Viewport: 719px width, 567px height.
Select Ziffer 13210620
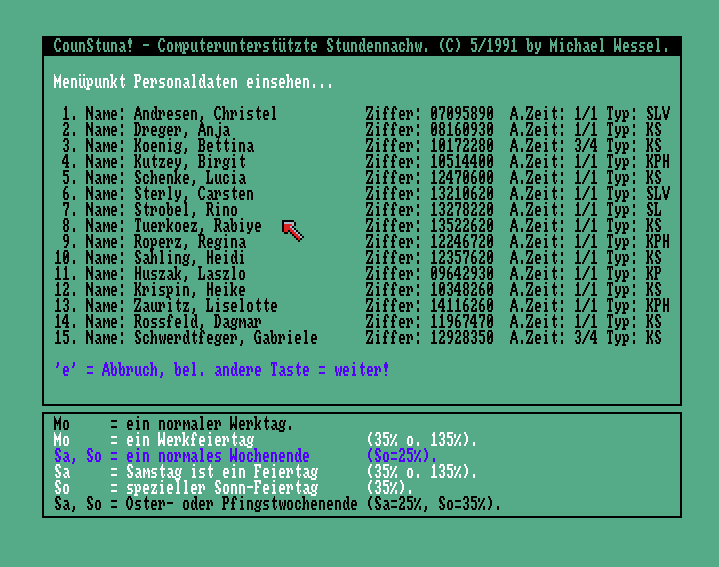click(x=462, y=194)
